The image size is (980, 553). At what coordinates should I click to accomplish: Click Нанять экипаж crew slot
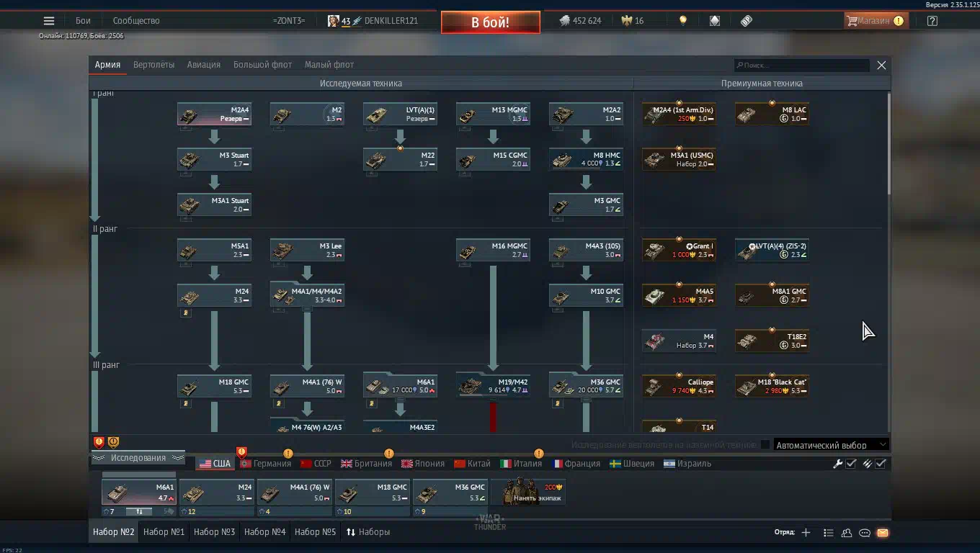point(527,491)
